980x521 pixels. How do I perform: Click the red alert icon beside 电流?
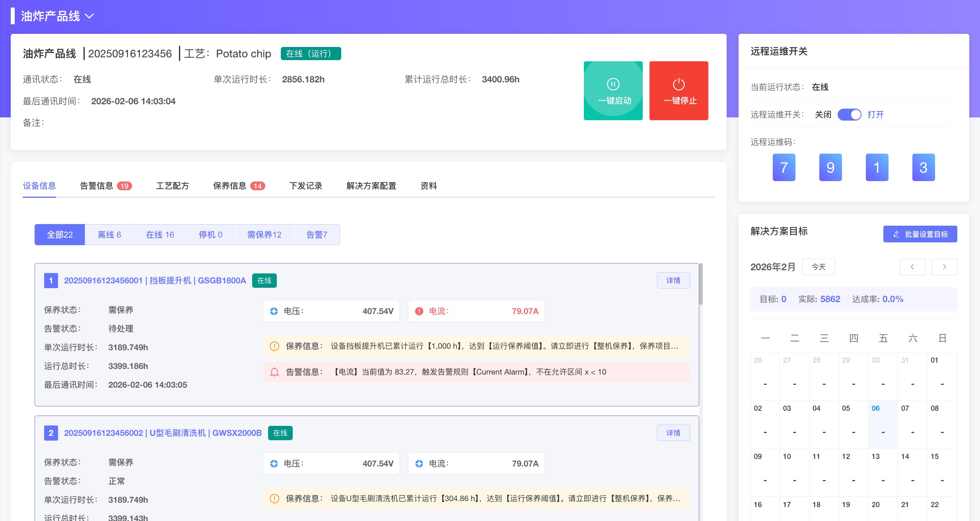(x=419, y=311)
